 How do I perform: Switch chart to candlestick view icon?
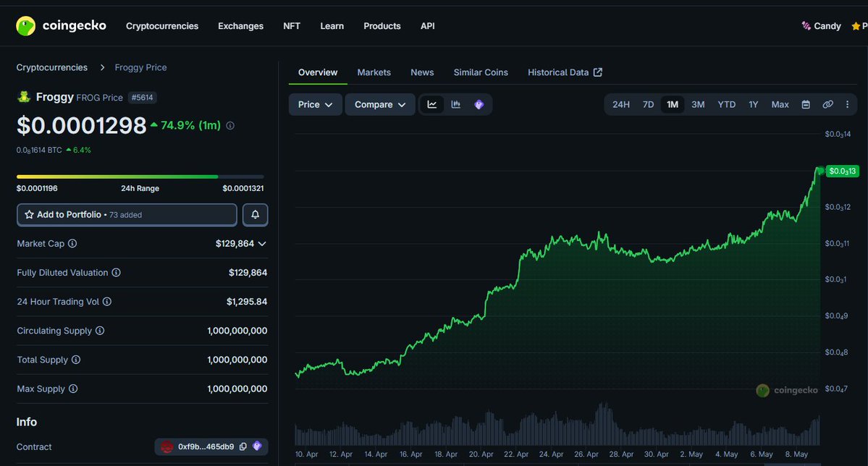pyautogui.click(x=455, y=105)
